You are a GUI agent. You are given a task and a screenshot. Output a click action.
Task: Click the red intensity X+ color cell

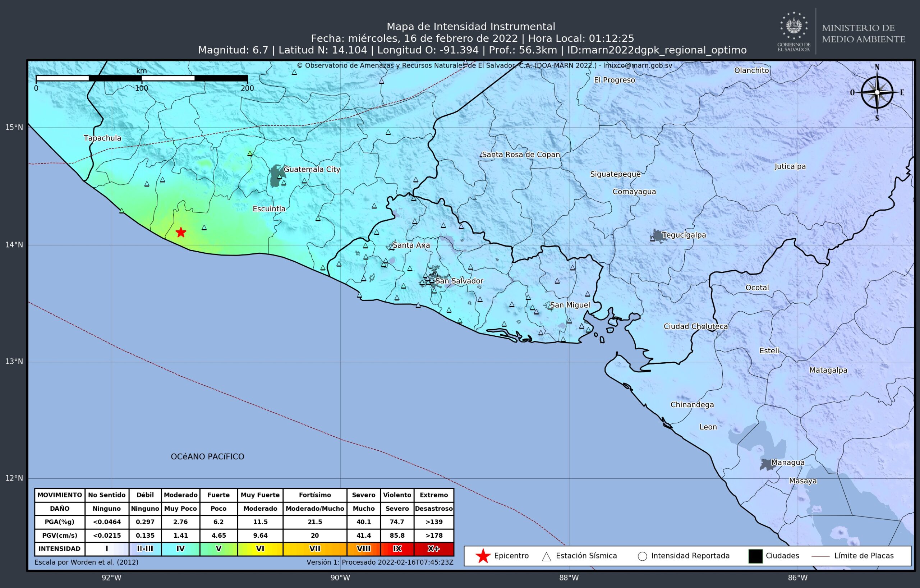click(434, 549)
